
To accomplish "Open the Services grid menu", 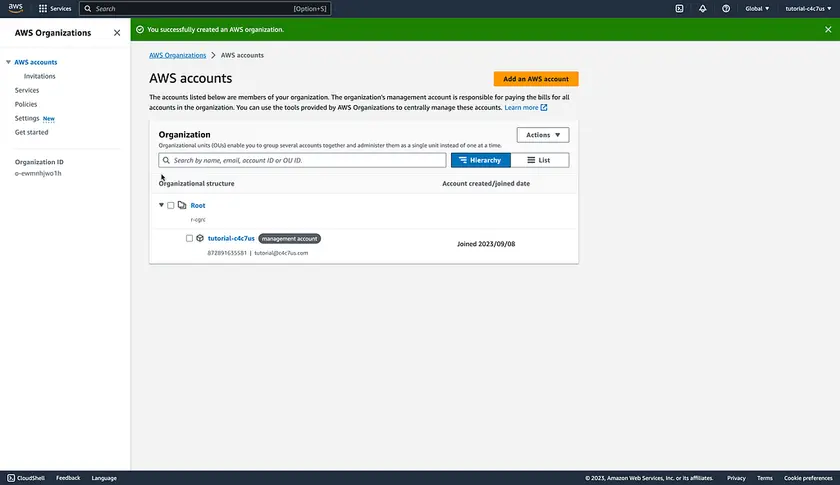I will 55,9.
